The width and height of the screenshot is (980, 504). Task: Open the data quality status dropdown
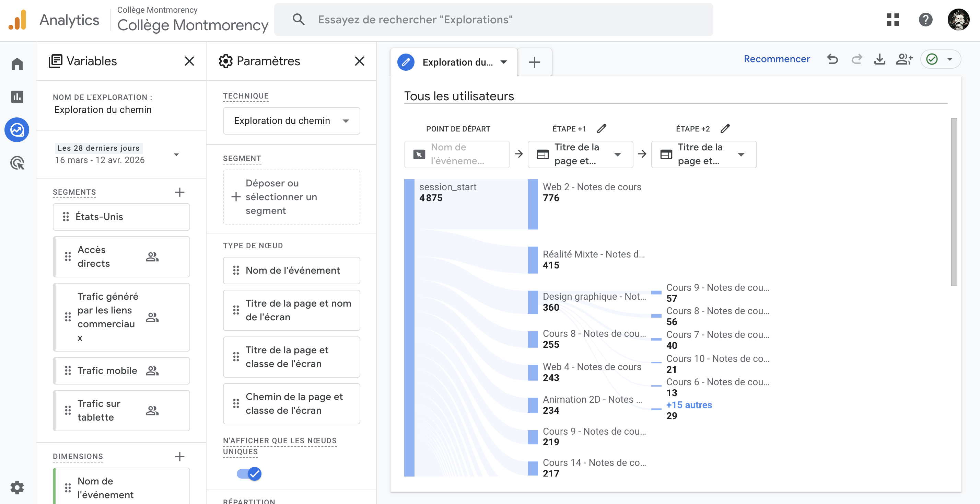[x=949, y=59]
